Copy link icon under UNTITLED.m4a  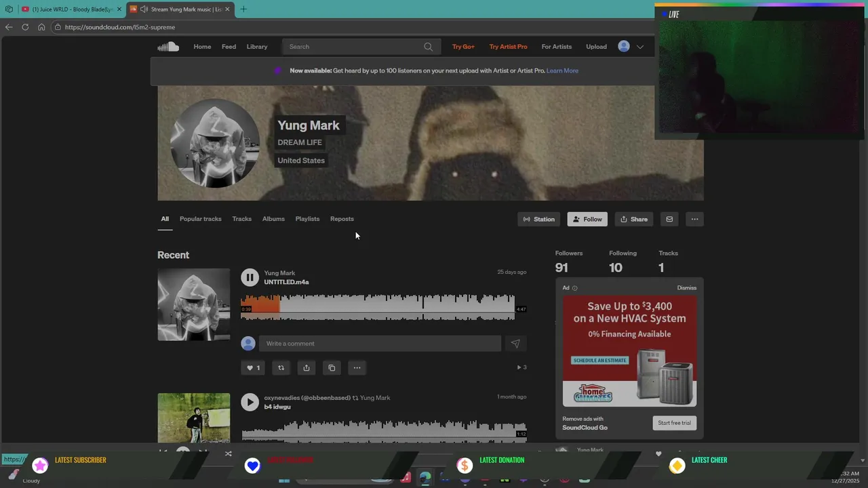pos(332,368)
